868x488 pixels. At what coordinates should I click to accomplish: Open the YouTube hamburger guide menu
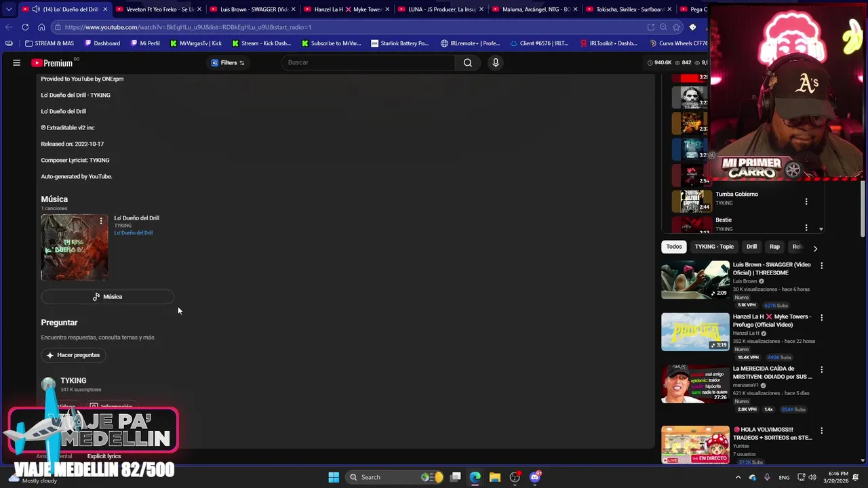tap(16, 62)
